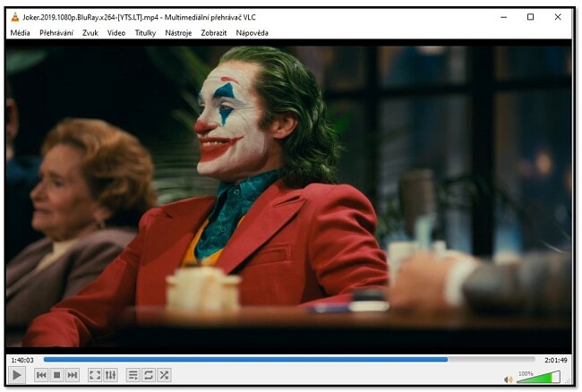Toggle loop repeat mode
582x392 pixels.
(x=149, y=375)
